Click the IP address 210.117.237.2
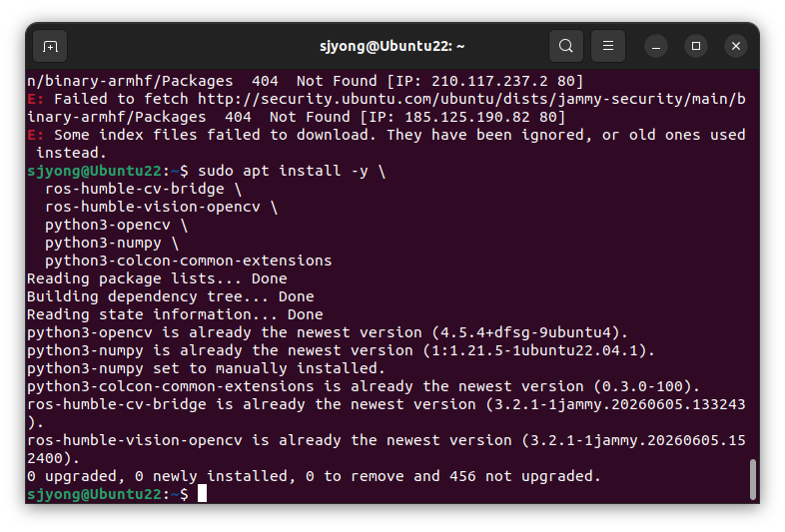Viewport: 785px width, 532px height. 489,81
